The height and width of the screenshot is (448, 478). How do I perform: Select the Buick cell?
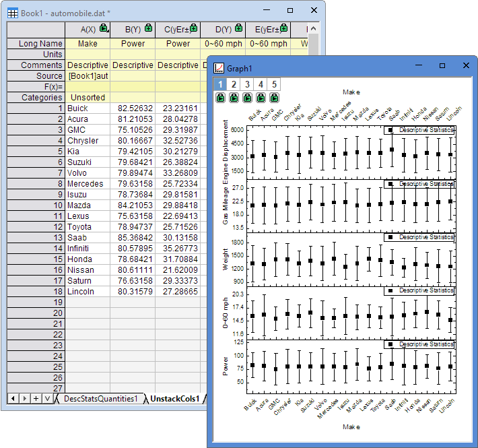(x=88, y=108)
